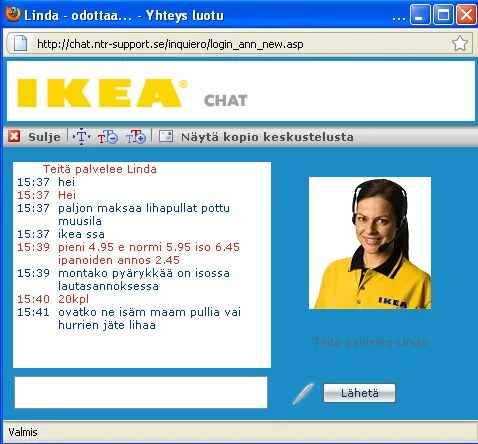Click the Firefox icon in title bar
Screen dimensions: 478x444
pyautogui.click(x=13, y=15)
